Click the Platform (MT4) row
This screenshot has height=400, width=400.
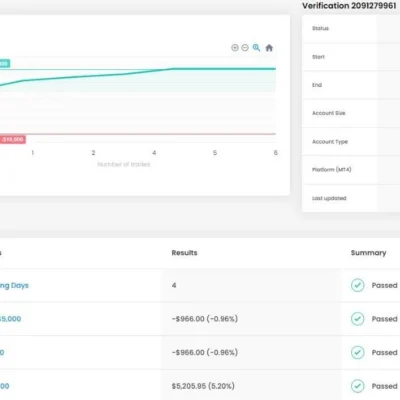(351, 170)
